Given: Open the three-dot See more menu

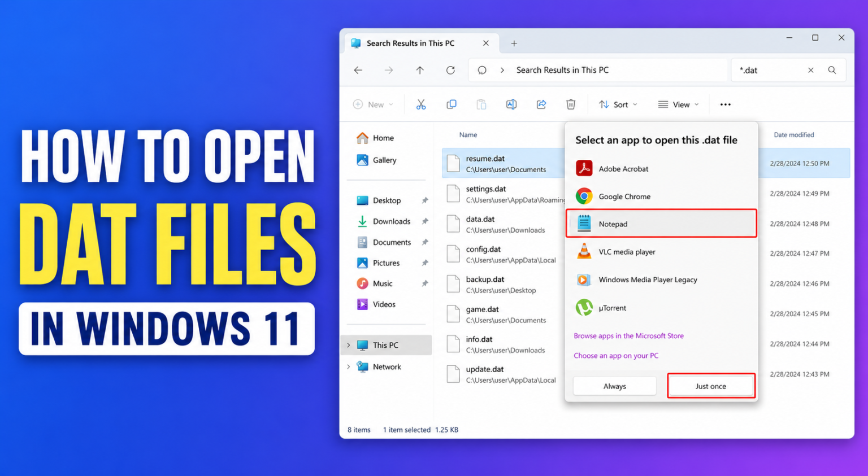Looking at the screenshot, I should (x=726, y=104).
